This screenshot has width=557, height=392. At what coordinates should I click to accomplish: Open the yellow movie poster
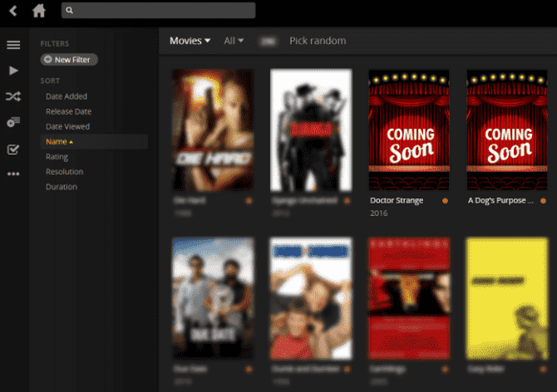(x=507, y=298)
